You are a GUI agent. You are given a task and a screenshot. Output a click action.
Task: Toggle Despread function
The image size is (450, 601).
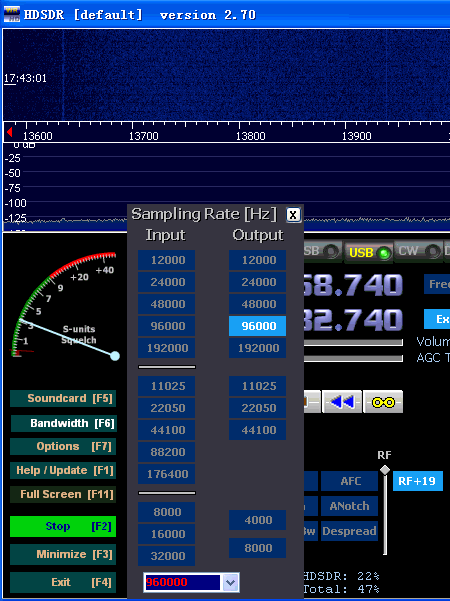tap(349, 531)
